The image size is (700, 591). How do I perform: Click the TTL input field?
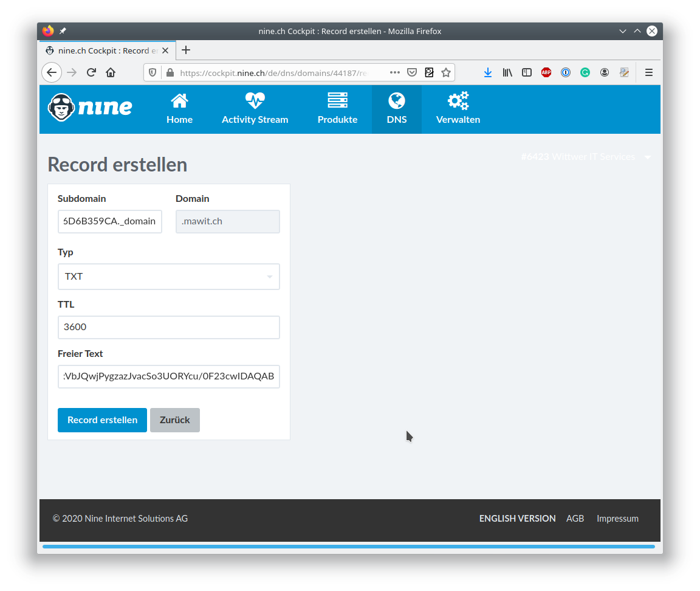click(x=169, y=327)
